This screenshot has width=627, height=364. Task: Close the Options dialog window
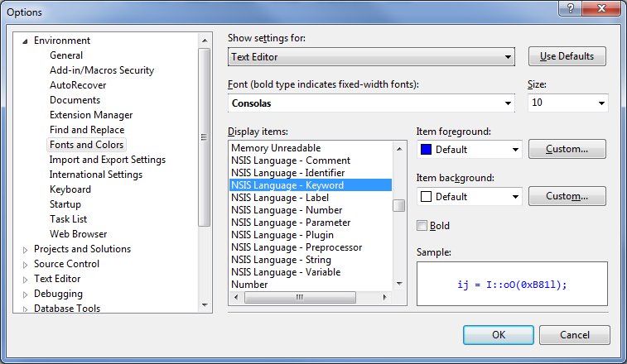[x=601, y=8]
